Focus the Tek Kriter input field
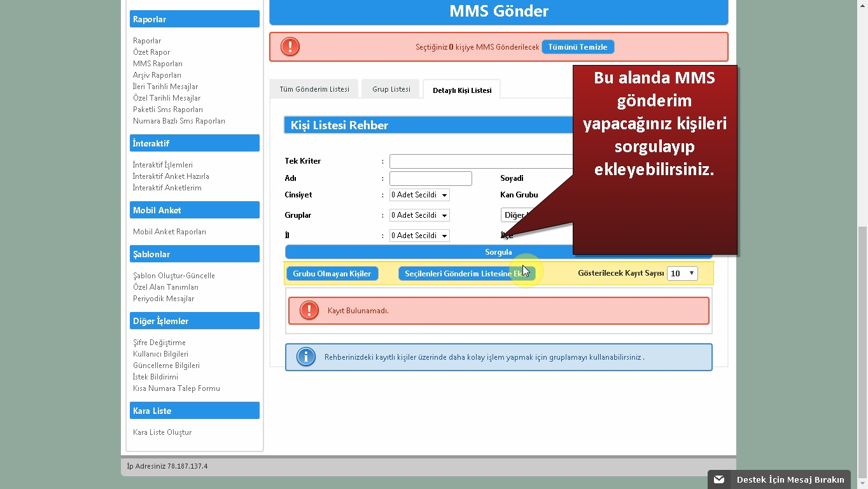The height and width of the screenshot is (489, 868). [481, 161]
